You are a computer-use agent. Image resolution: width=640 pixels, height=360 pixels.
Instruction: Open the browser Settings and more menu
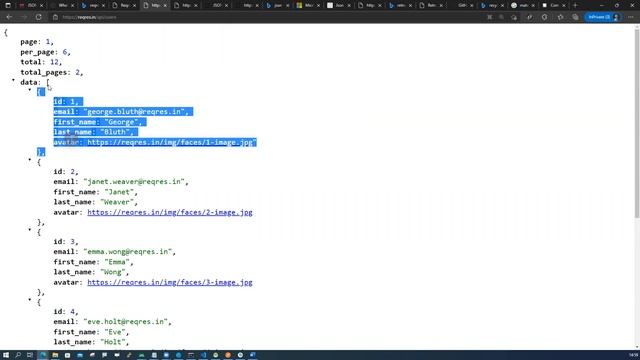(x=631, y=17)
